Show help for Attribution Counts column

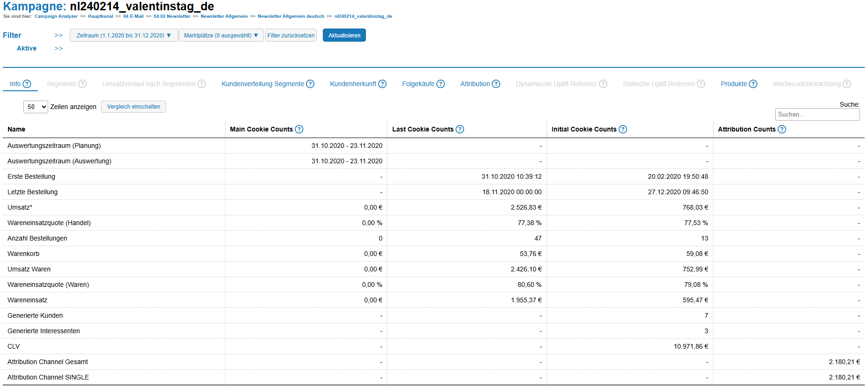(782, 129)
